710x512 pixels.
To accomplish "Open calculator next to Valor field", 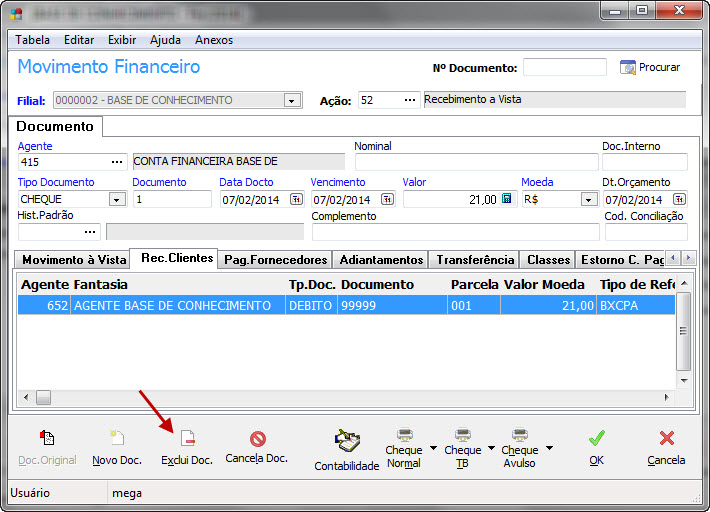I will (x=506, y=199).
